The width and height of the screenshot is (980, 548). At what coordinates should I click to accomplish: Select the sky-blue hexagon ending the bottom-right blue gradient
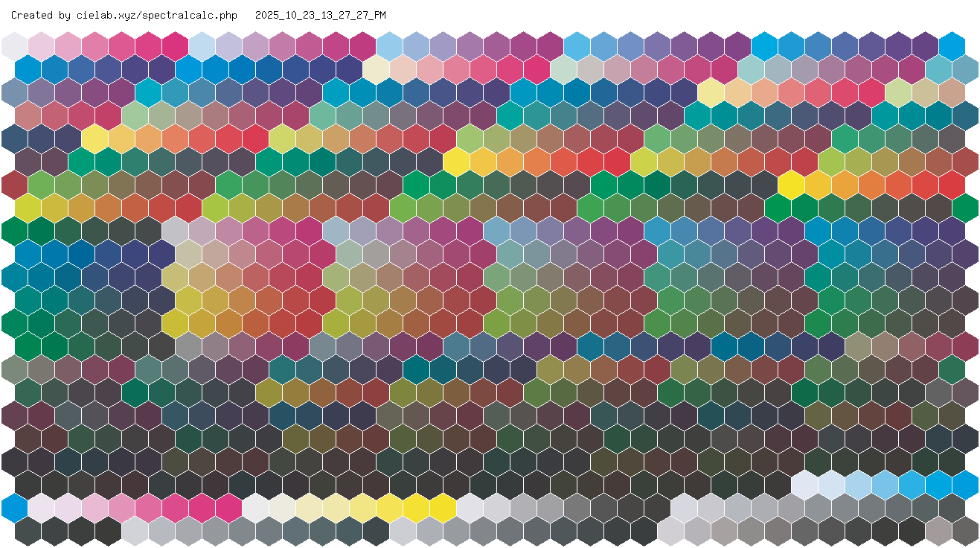pyautogui.click(x=965, y=484)
